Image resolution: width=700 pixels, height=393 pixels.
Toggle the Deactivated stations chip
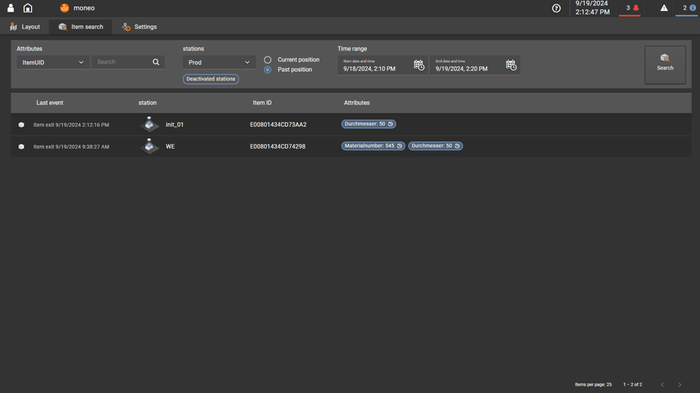pos(211,79)
